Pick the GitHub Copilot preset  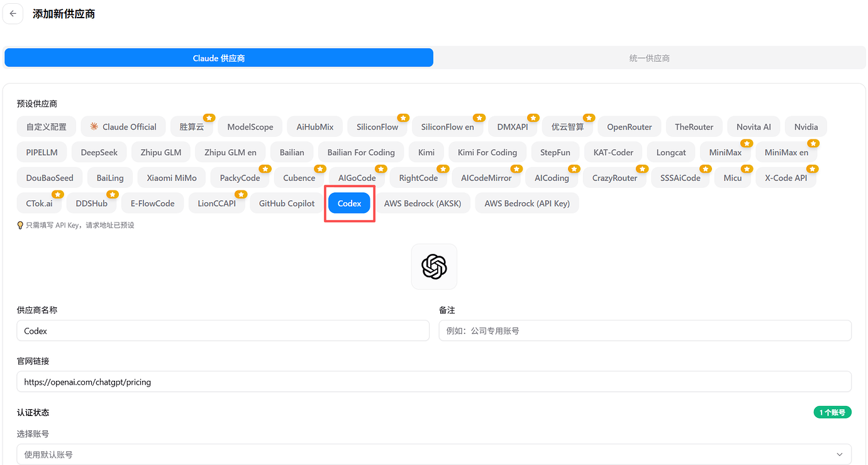click(x=287, y=203)
